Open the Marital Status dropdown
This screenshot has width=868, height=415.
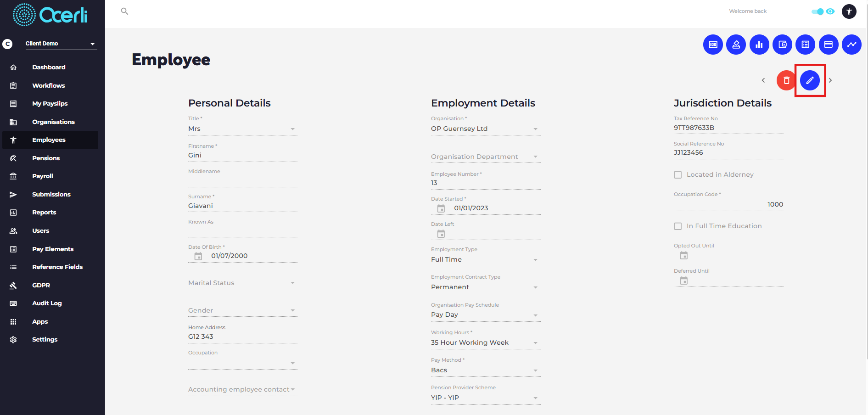click(243, 283)
